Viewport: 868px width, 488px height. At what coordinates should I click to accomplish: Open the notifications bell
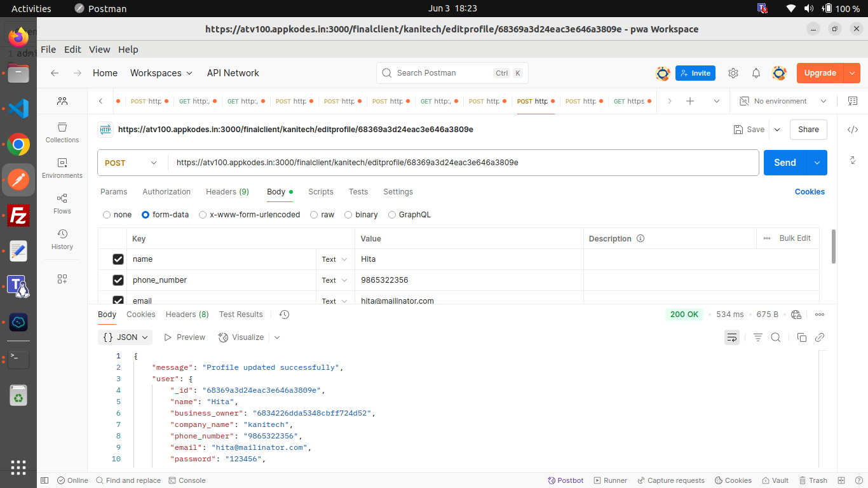coord(756,73)
